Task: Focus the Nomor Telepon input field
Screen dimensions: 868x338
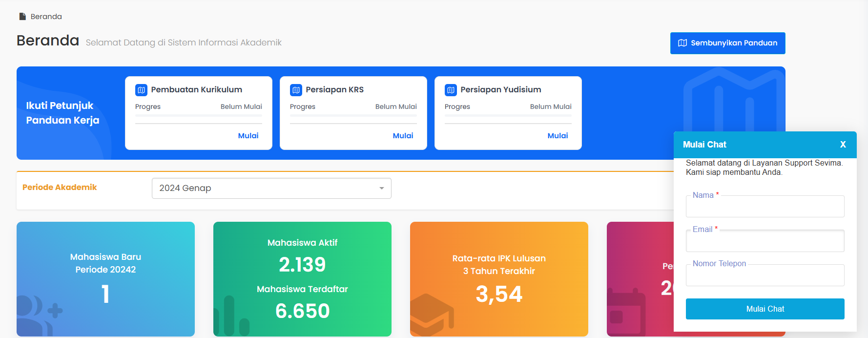Action: pos(765,275)
